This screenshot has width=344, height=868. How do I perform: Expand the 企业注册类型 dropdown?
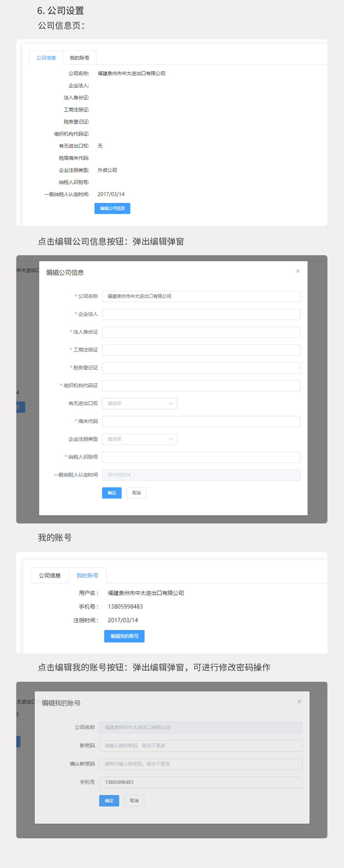pos(139,439)
